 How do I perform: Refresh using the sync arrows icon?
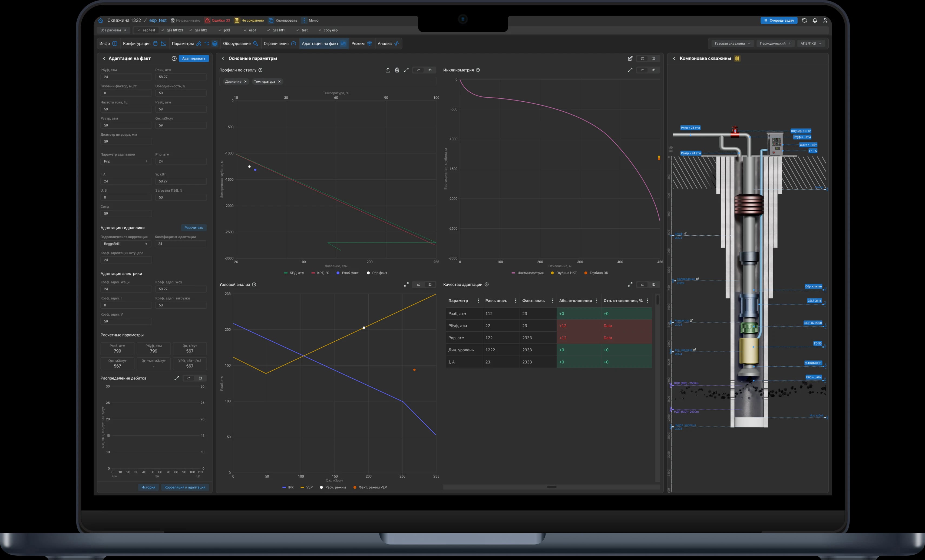[x=804, y=20]
